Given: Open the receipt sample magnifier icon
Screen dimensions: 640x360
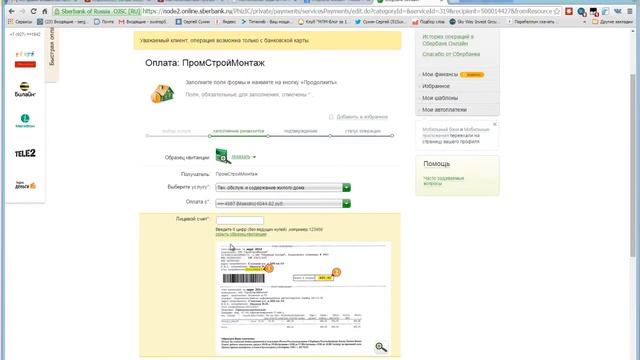Looking at the screenshot, I should tap(223, 156).
